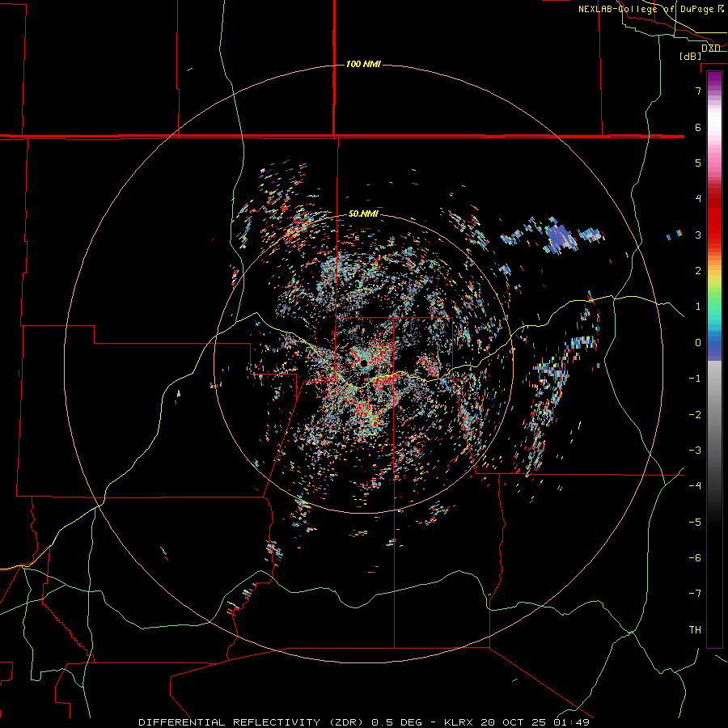Click the Differential Reflectivity product title caption
This screenshot has width=728, height=728.
point(364,722)
